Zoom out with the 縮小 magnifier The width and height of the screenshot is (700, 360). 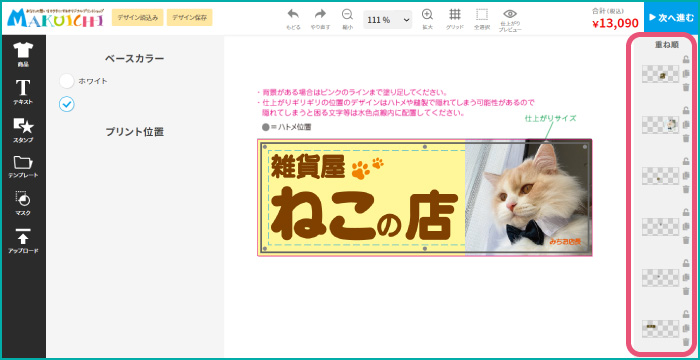click(x=347, y=19)
